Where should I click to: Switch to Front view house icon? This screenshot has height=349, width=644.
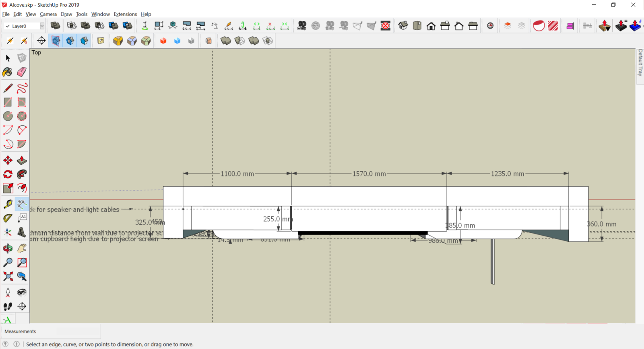point(431,26)
